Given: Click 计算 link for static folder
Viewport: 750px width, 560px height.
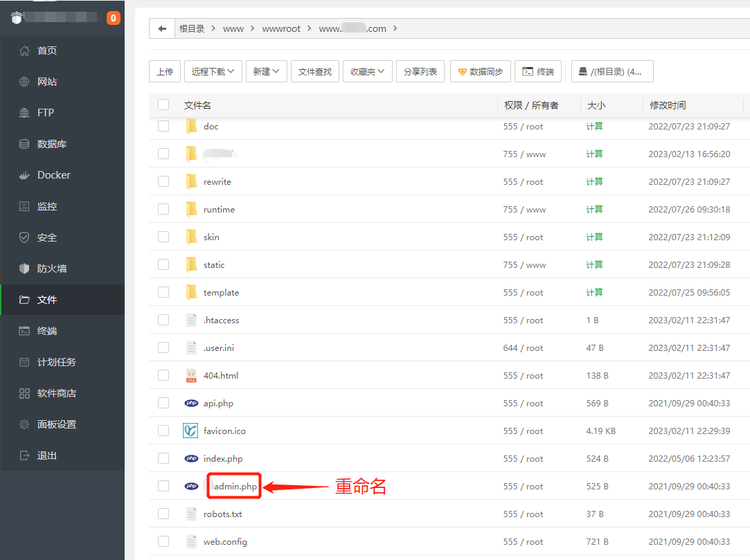Looking at the screenshot, I should pyautogui.click(x=595, y=265).
